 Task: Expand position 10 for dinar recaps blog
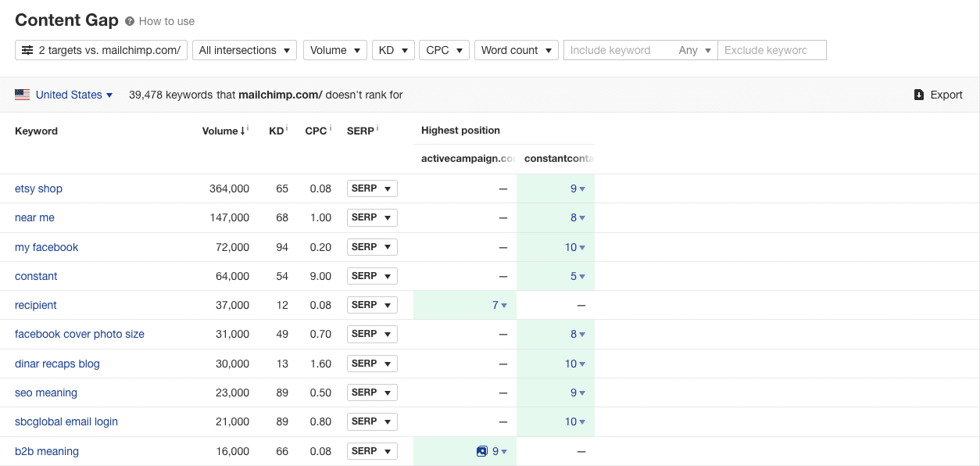tap(575, 364)
